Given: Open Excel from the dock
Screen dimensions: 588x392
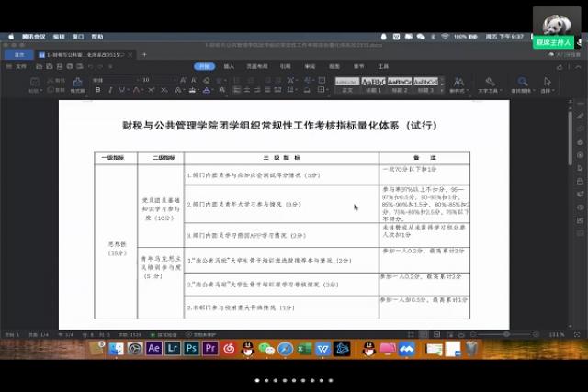Looking at the screenshot, I should pos(304,349).
